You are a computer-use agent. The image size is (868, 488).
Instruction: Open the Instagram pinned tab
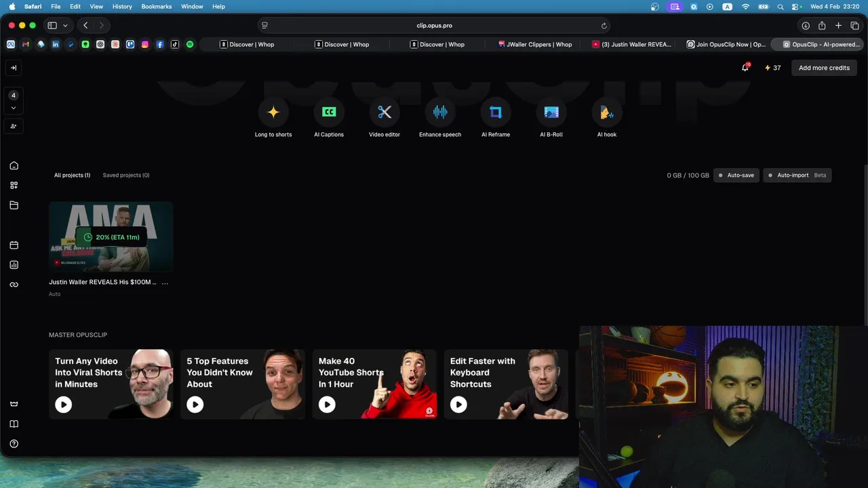coord(145,45)
